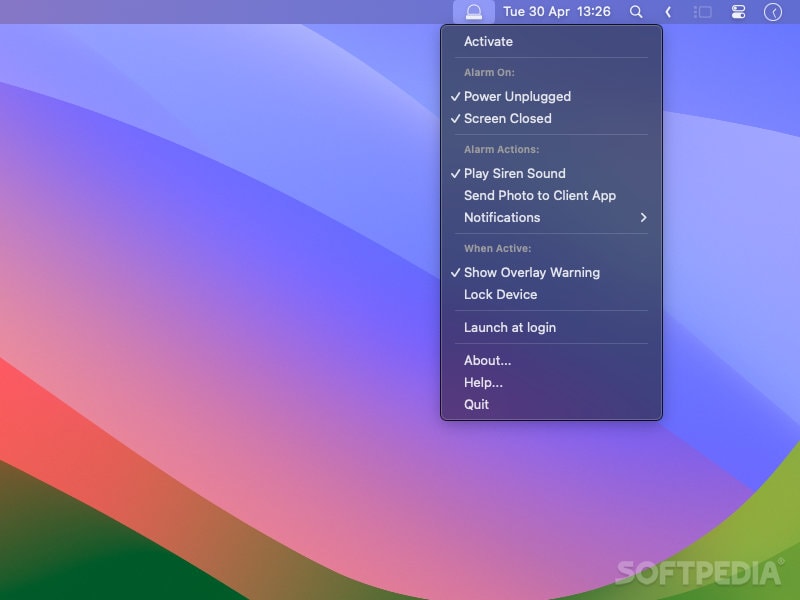Uncheck Show Overlay Warning
Viewport: 800px width, 600px height.
(x=531, y=272)
